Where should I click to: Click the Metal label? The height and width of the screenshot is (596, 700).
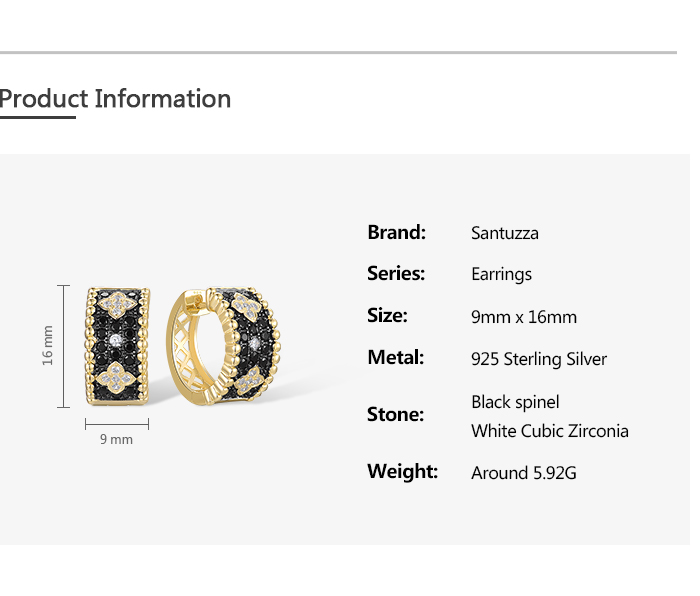(x=396, y=357)
